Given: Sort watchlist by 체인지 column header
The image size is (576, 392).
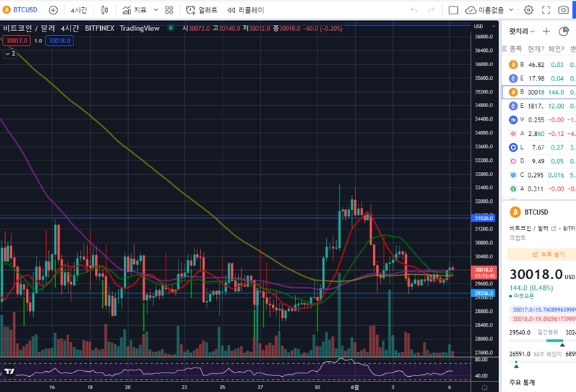Looking at the screenshot, I should tap(556, 48).
